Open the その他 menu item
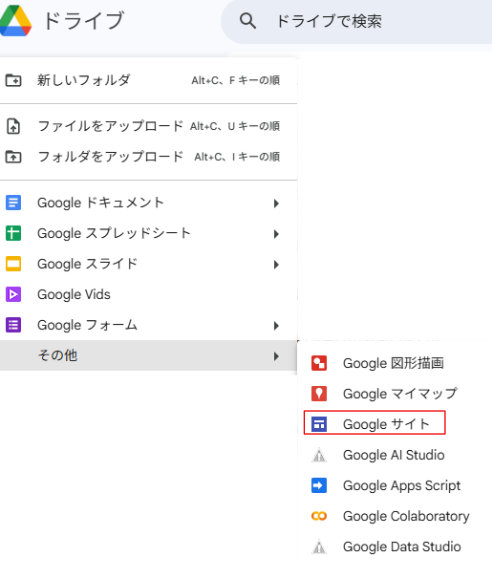Viewport: 492px width, 563px height. tap(148, 355)
